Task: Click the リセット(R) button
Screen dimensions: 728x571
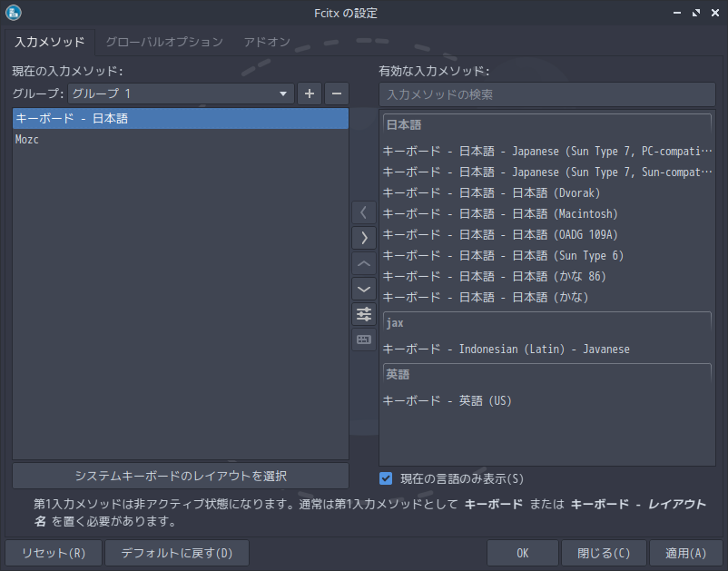Action: (54, 553)
